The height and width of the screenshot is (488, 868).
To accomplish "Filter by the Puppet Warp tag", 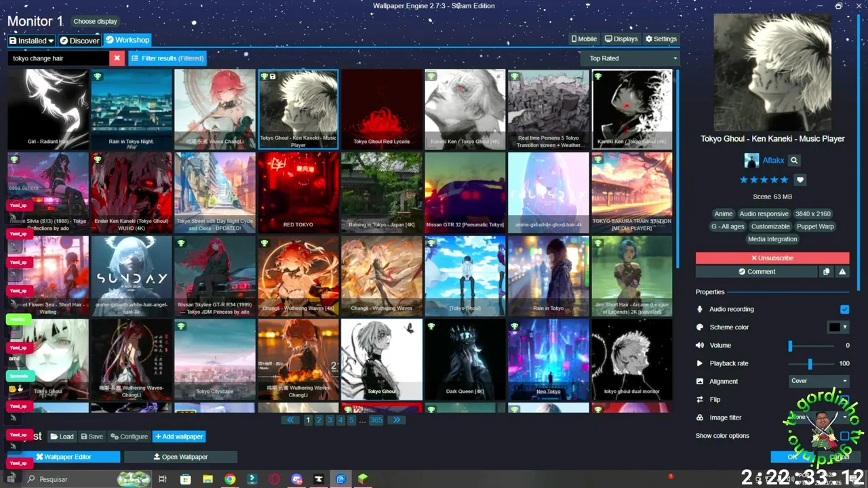I will click(815, 226).
